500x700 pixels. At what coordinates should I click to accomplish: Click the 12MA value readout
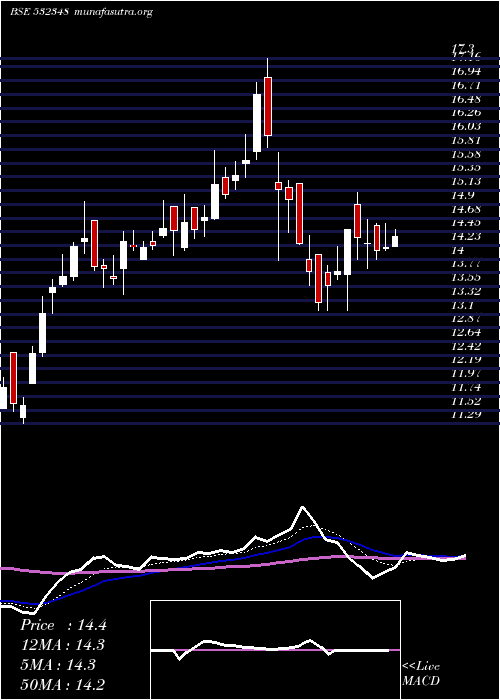pyautogui.click(x=63, y=645)
